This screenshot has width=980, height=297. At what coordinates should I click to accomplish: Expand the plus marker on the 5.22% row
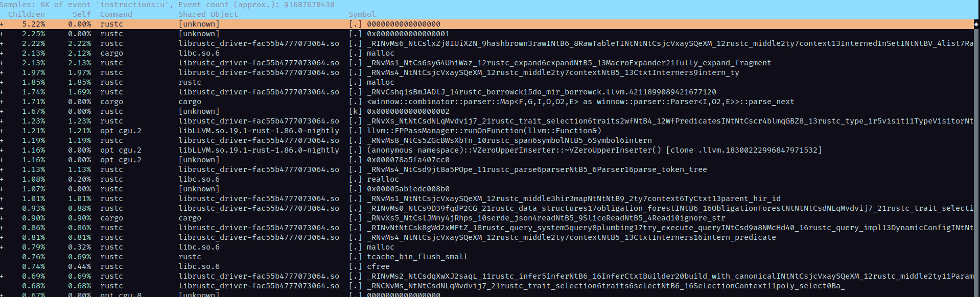click(2, 24)
